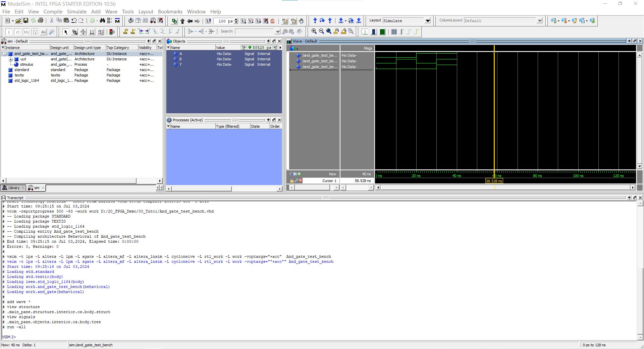Insert a new cursor using the yellow icon
The image size is (644, 349).
point(125,32)
